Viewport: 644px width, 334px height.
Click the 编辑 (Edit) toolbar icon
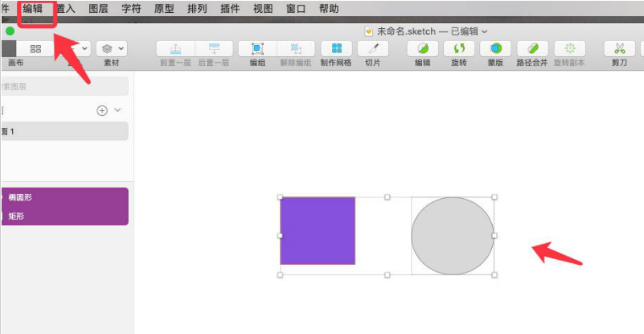[423, 49]
